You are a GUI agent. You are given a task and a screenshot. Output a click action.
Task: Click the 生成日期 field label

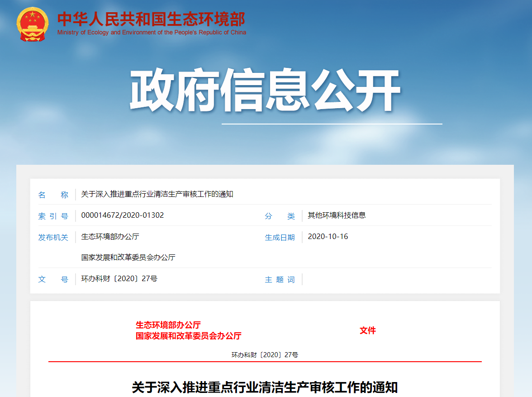(x=280, y=237)
